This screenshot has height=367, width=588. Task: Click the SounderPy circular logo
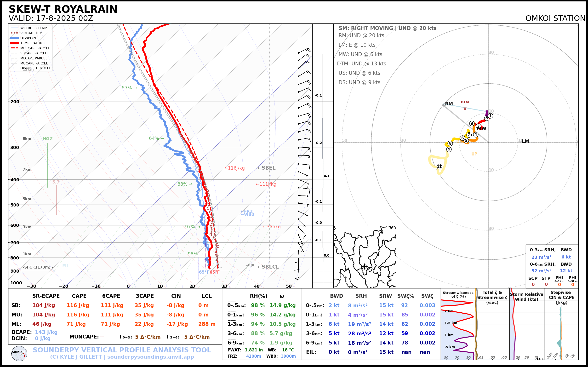click(x=19, y=353)
